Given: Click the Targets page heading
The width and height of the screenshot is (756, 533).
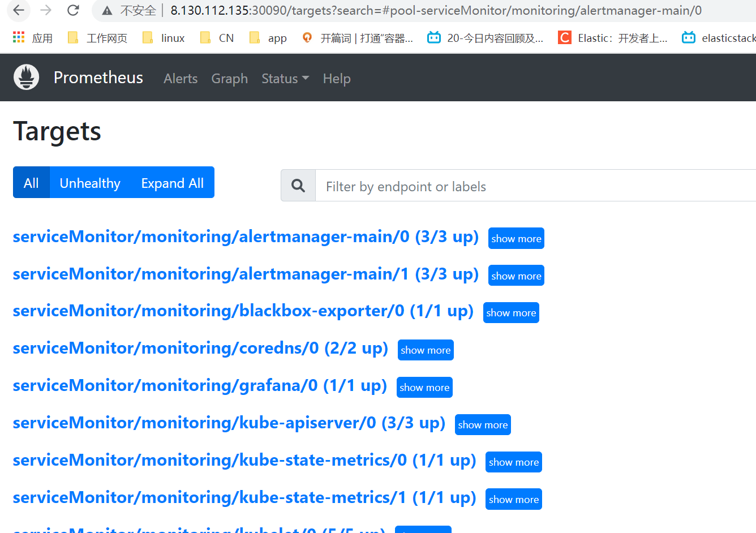Looking at the screenshot, I should [x=57, y=131].
